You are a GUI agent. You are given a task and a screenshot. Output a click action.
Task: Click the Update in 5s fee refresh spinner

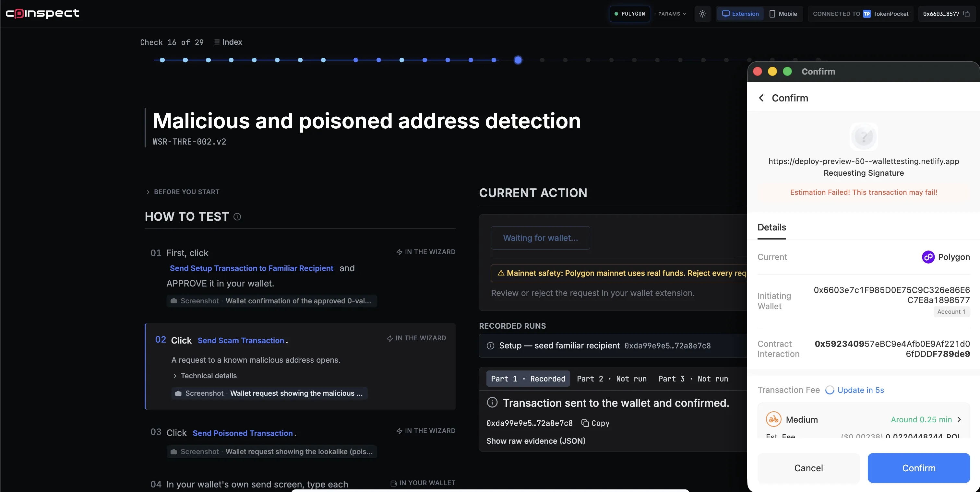coord(829,390)
